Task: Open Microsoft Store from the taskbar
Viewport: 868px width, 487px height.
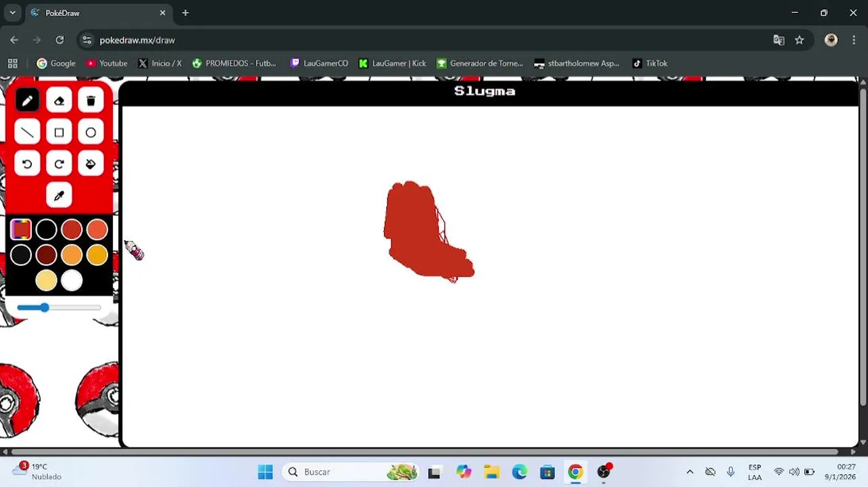Action: (x=548, y=472)
